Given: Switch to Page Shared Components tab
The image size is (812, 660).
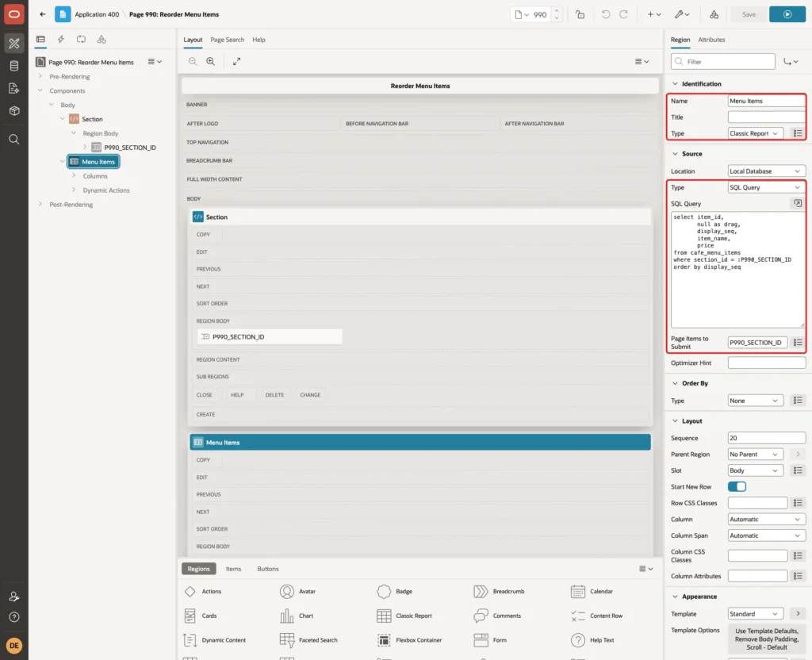Looking at the screenshot, I should pyautogui.click(x=101, y=40).
